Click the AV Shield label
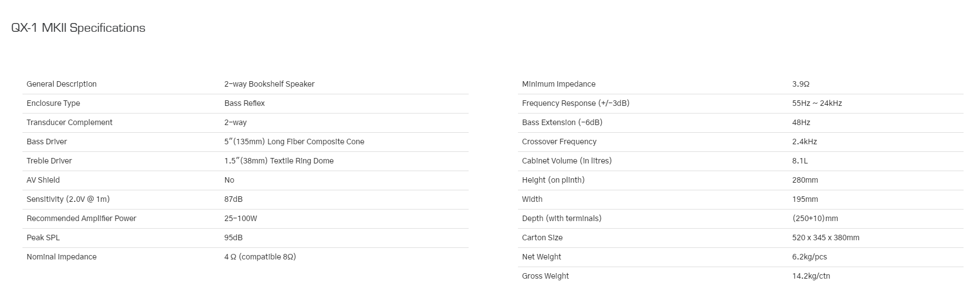980x294 pixels. click(43, 180)
